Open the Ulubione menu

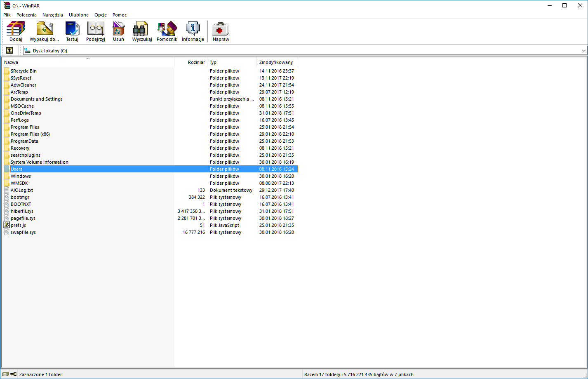pyautogui.click(x=79, y=15)
